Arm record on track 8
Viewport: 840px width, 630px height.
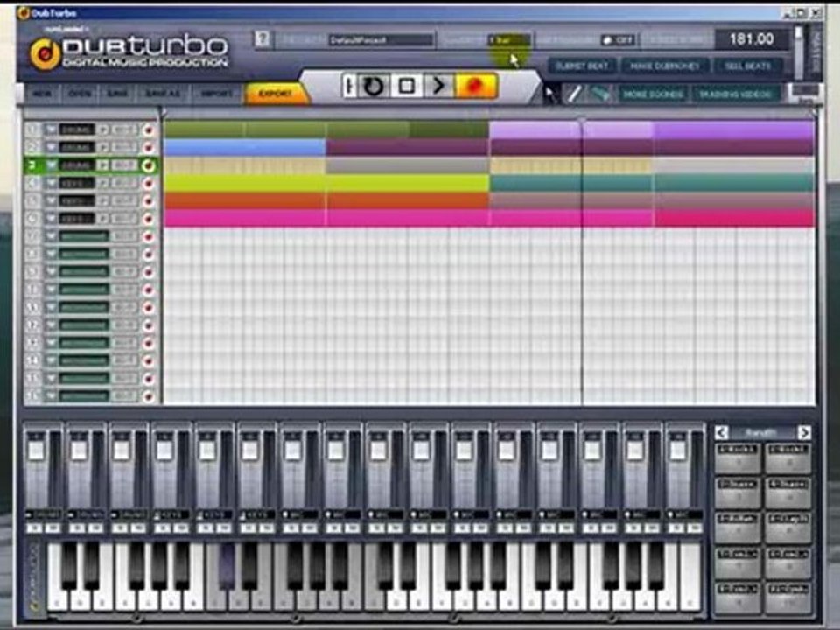[149, 254]
